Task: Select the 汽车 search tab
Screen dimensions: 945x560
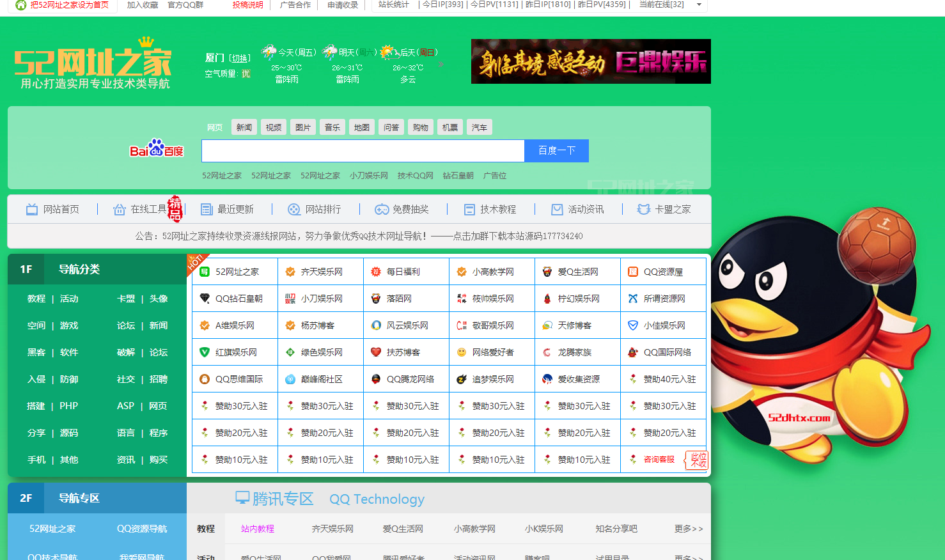Action: pos(480,127)
